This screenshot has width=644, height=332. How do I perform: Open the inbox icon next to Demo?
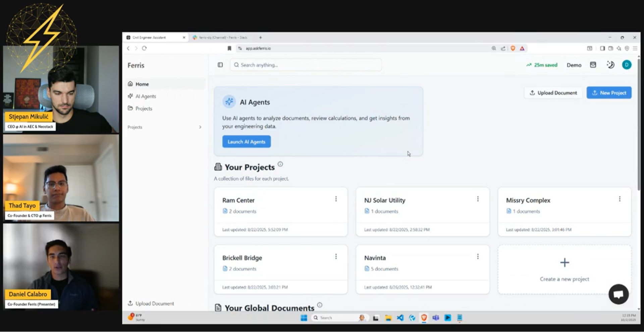pos(593,65)
